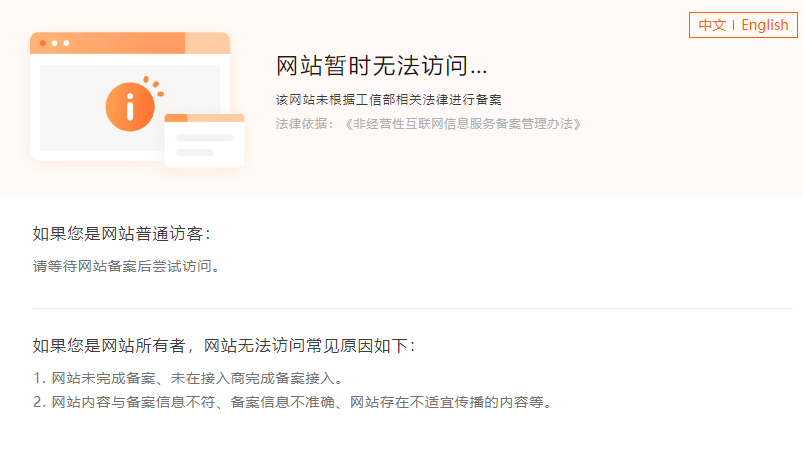The image size is (803, 476).
Task: Click reason 1 网站未完成备案 line
Action: (187, 379)
